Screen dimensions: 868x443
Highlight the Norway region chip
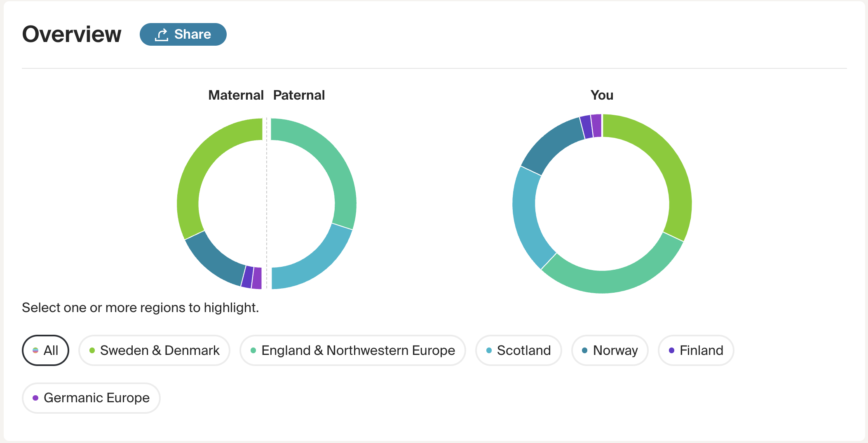click(x=610, y=350)
